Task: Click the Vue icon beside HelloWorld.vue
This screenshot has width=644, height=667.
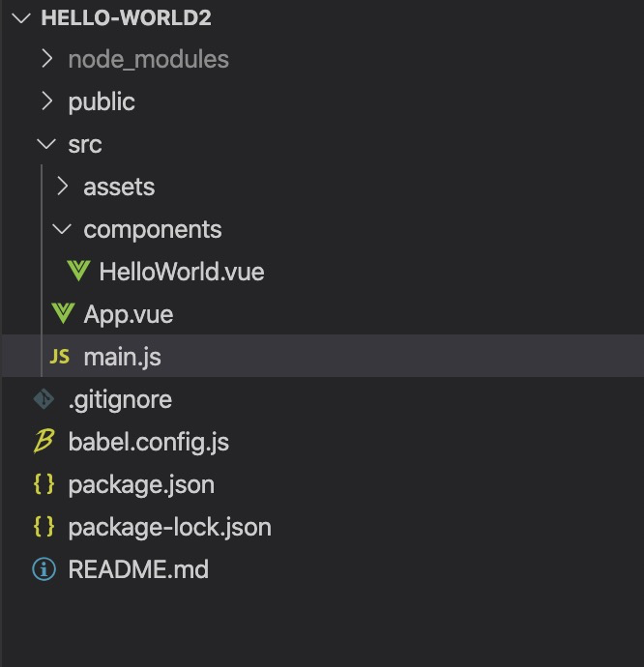Action: click(x=78, y=272)
